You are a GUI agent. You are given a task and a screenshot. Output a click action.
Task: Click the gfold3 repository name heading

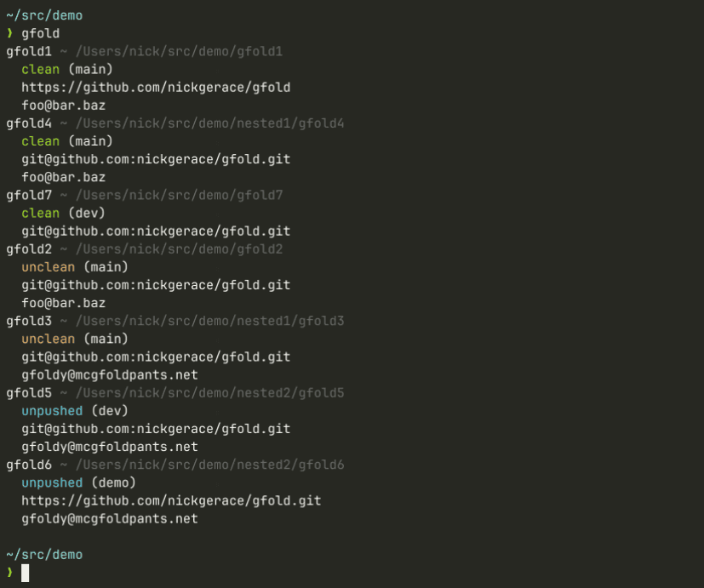point(29,321)
